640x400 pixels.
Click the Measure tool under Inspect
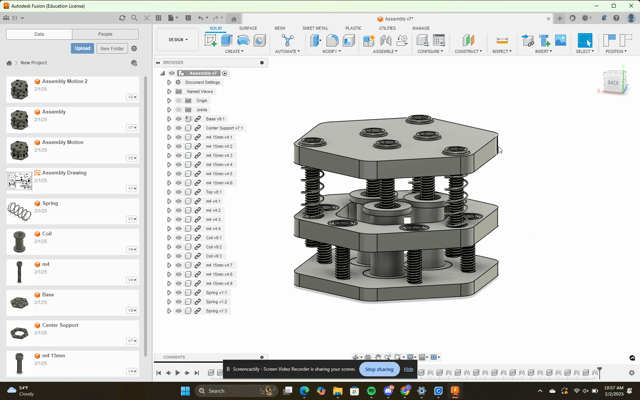[x=500, y=40]
